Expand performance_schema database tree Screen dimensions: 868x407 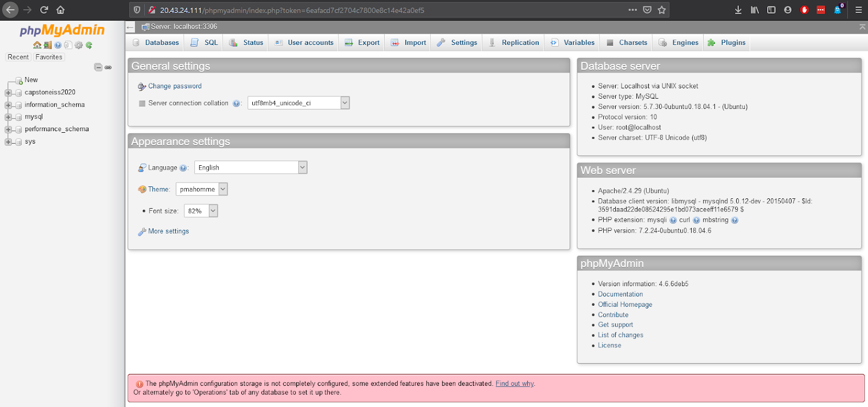pyautogui.click(x=8, y=130)
